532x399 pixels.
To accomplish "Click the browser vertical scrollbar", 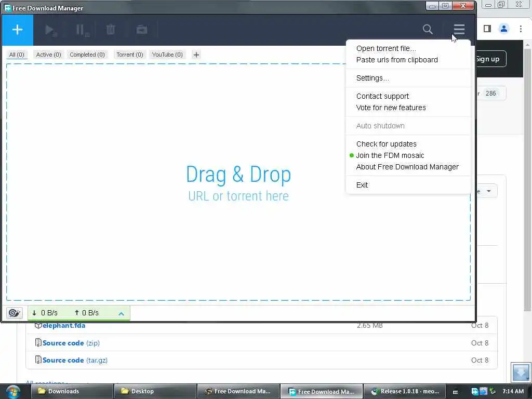I will pos(527,180).
